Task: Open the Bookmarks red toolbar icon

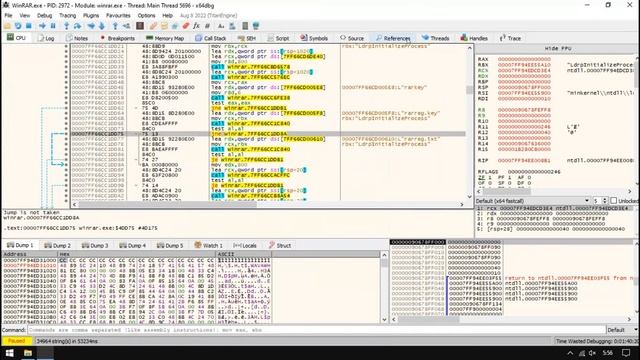Action: [x=186, y=26]
